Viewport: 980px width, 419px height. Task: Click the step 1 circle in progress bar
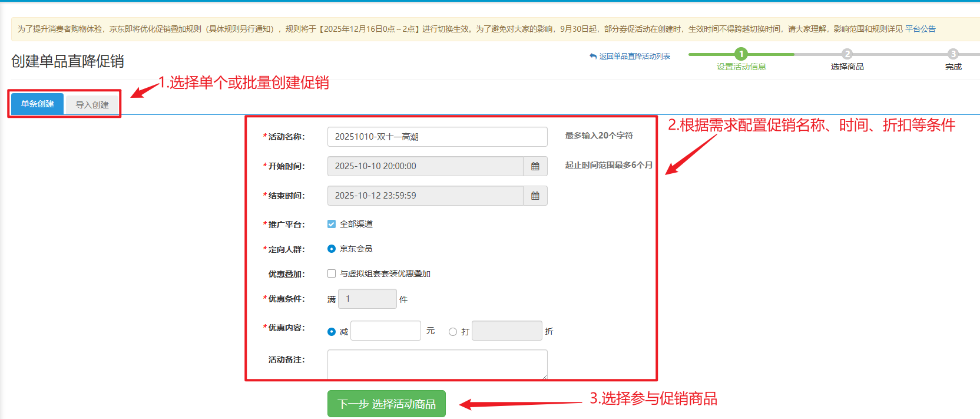coord(741,54)
